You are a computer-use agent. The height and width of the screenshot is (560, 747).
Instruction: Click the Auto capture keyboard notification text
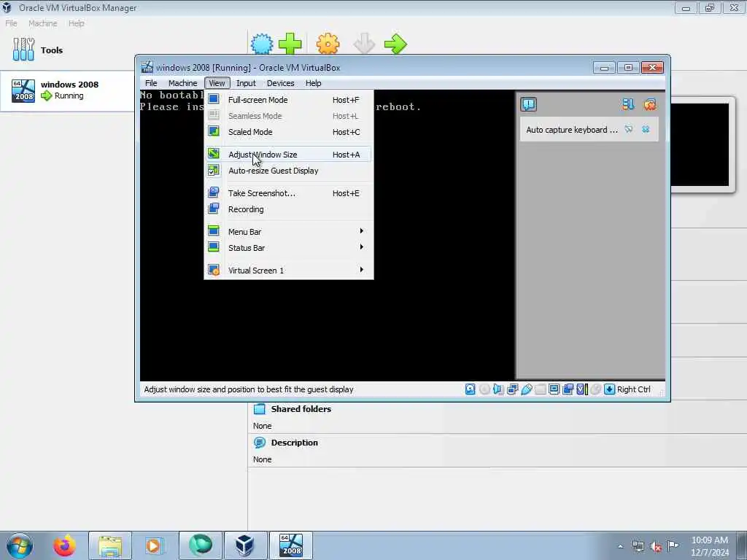click(x=572, y=130)
